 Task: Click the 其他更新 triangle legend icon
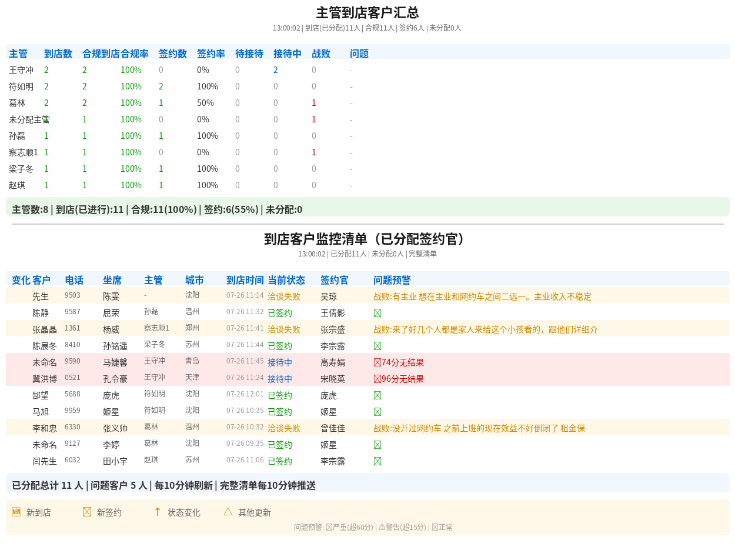pos(228,512)
